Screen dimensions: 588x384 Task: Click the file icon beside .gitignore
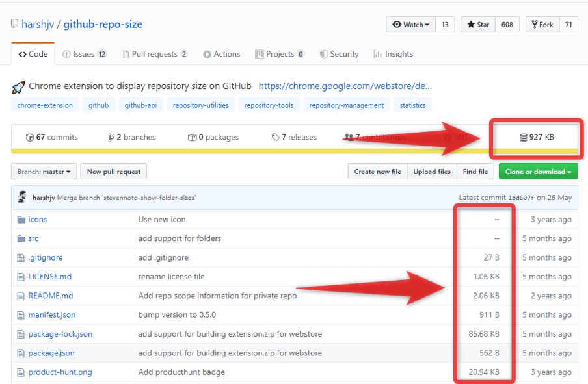tap(21, 258)
